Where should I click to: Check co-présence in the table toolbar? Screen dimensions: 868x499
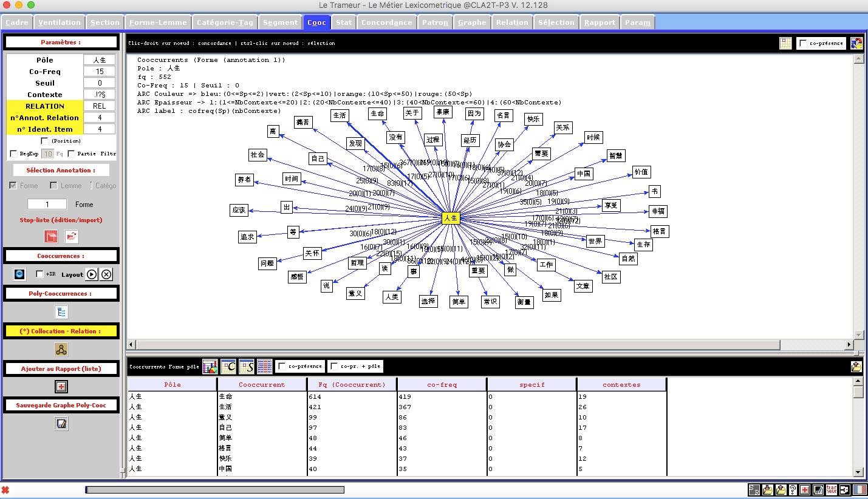[x=282, y=366]
